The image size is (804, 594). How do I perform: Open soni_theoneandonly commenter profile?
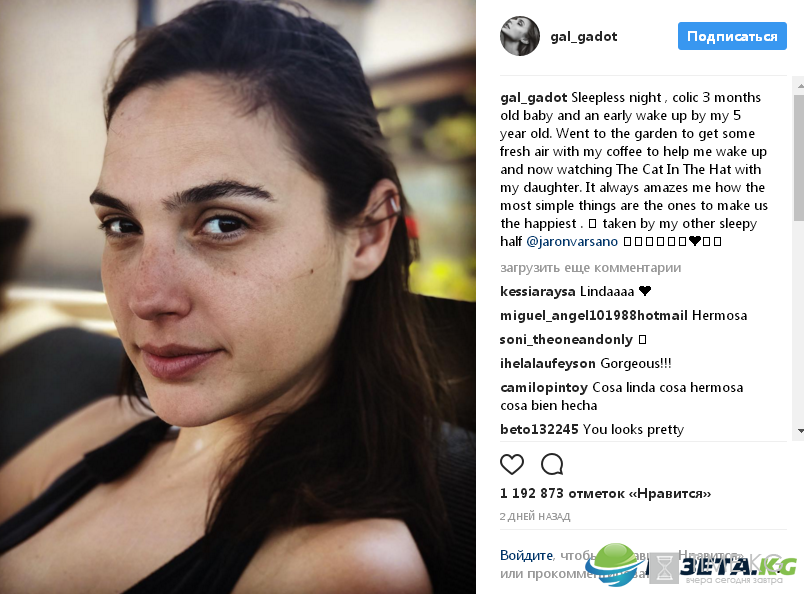coord(566,340)
